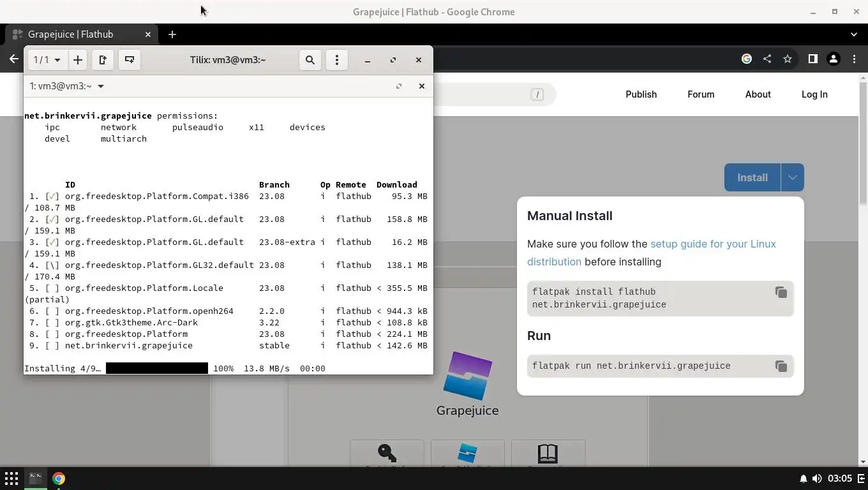Viewport: 868px width, 490px height.
Task: Click org.freedesktop.Platform.Compat.i386 in terminal
Action: tap(157, 196)
